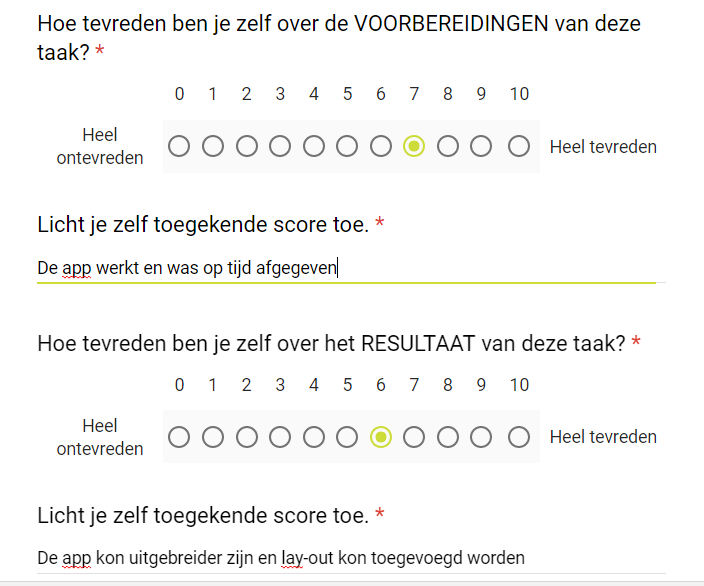Choose rating 1 for RESULTAAT satisfaction
Screen dimensions: 704x586
tap(213, 438)
